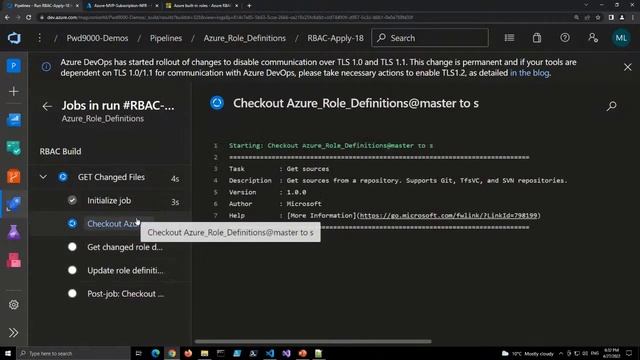The width and height of the screenshot is (640, 360).
Task: Dismiss the TLS announcement banner
Action: pos(627,67)
